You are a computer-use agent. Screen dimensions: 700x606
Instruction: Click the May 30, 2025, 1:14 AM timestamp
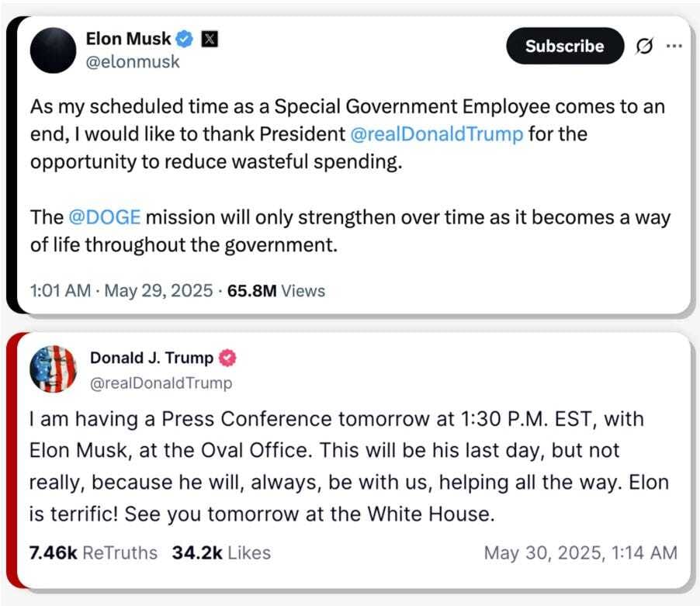(580, 552)
